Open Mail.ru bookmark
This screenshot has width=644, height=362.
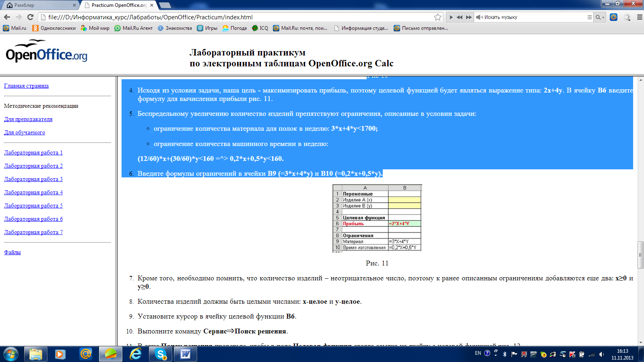pos(14,28)
